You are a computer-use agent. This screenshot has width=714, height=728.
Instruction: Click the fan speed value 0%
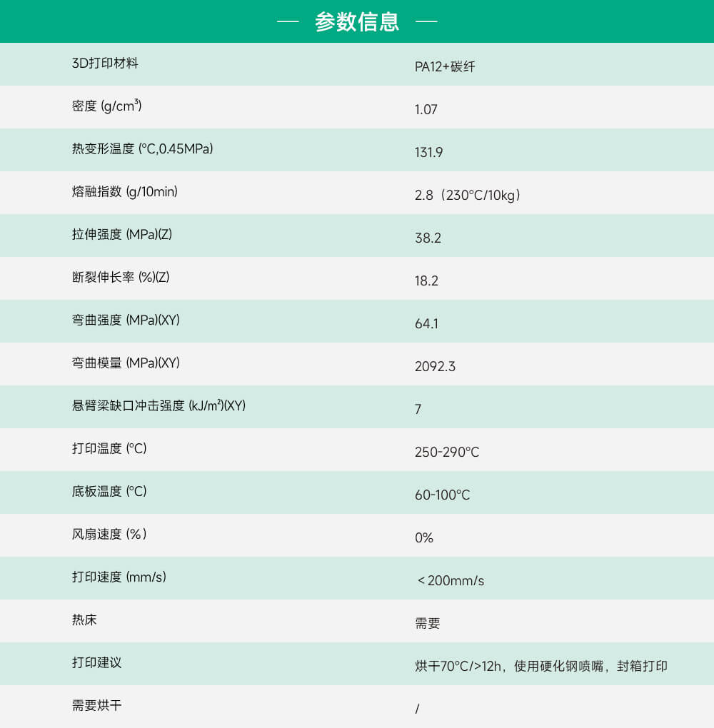pos(423,537)
